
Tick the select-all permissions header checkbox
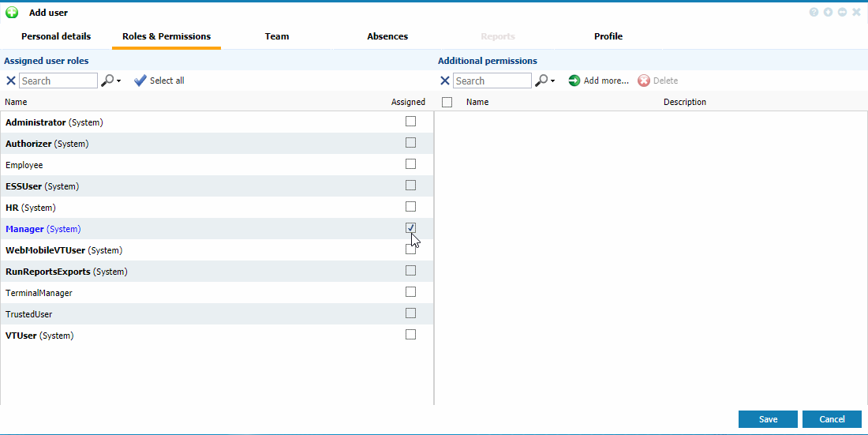pyautogui.click(x=447, y=102)
